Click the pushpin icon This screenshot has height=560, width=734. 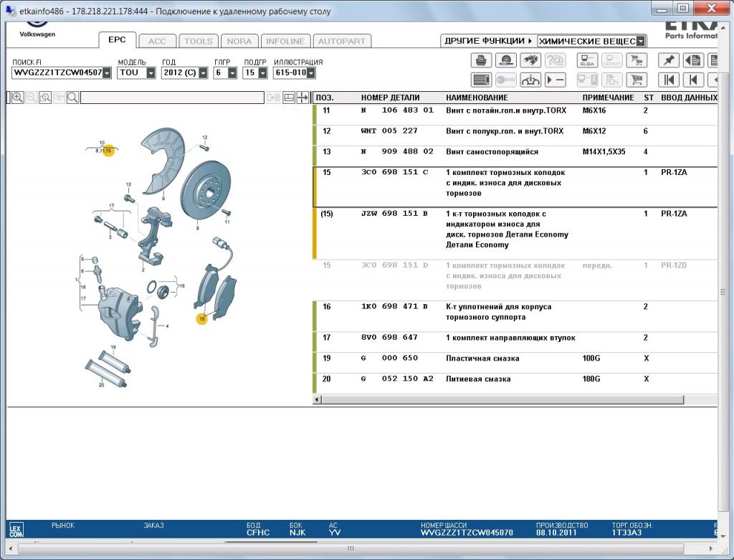pos(669,60)
